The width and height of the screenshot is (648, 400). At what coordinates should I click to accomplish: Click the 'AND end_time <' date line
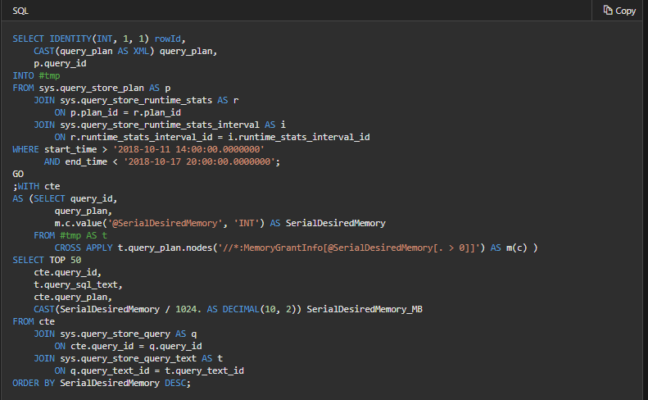162,162
